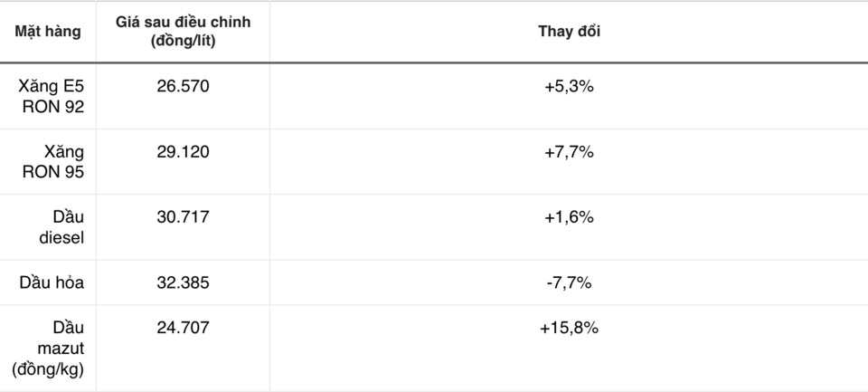Click the price value 30.717
This screenshot has width=868, height=392.
pos(183,217)
